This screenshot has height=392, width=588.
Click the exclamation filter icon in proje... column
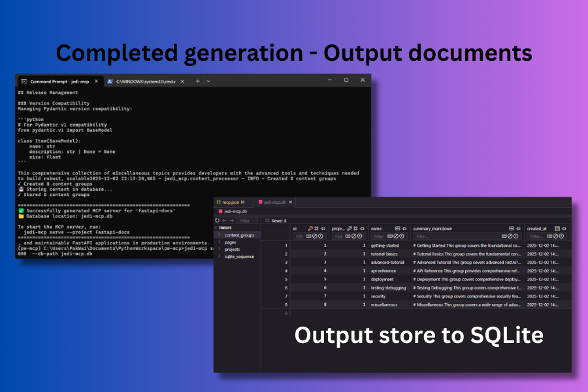coord(359,237)
